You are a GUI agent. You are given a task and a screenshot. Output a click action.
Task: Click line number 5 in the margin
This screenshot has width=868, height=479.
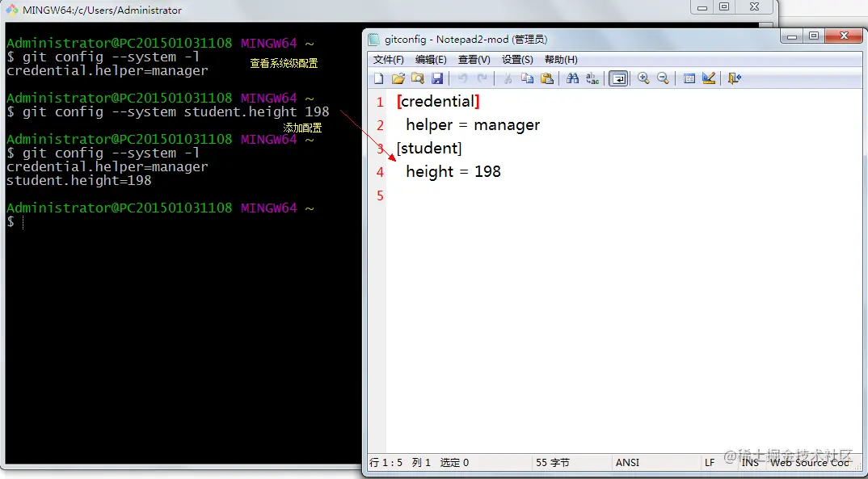pyautogui.click(x=380, y=195)
